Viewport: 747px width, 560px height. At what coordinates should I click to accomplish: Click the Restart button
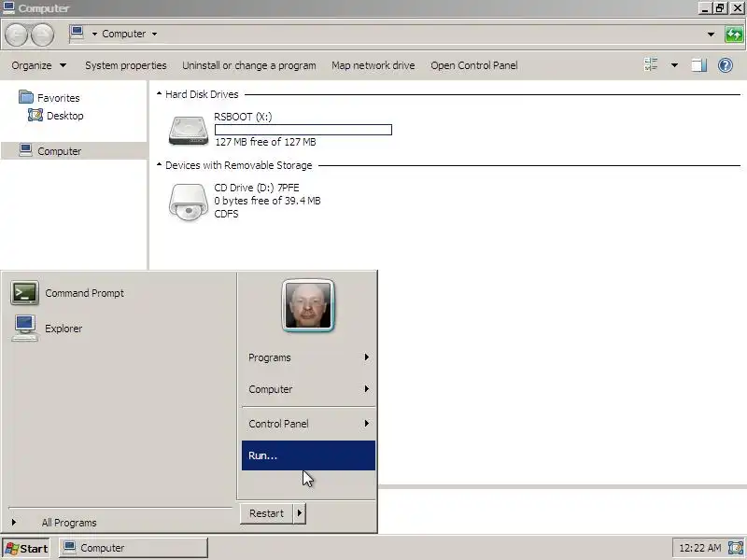266,513
